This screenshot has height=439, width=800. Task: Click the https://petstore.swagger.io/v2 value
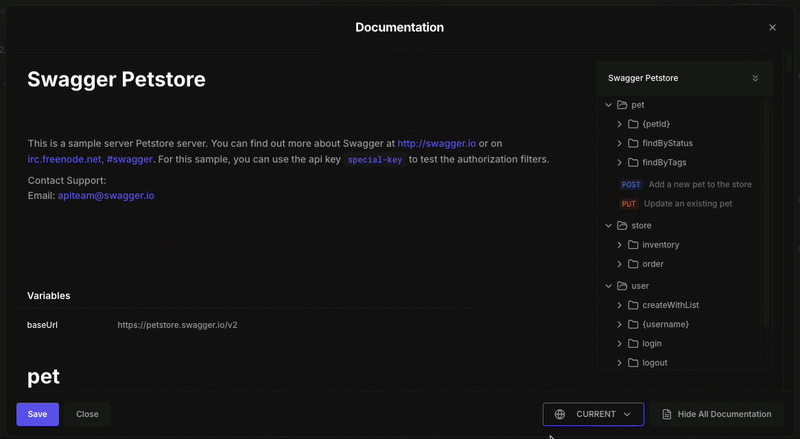tap(178, 325)
